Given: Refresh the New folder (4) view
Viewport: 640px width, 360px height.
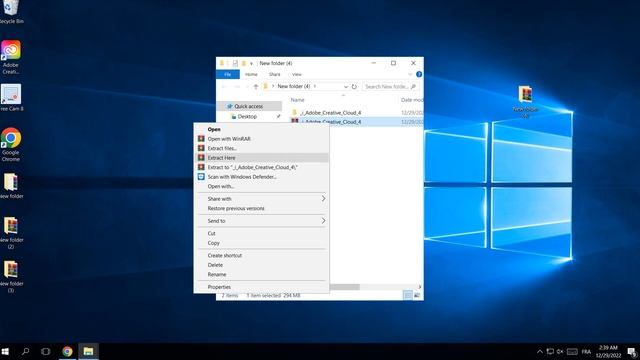Looking at the screenshot, I should point(354,87).
